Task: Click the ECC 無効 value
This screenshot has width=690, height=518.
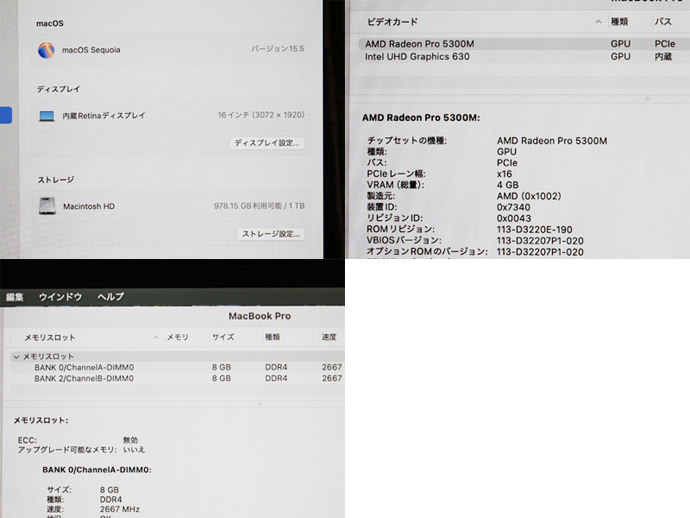Action: 131,440
